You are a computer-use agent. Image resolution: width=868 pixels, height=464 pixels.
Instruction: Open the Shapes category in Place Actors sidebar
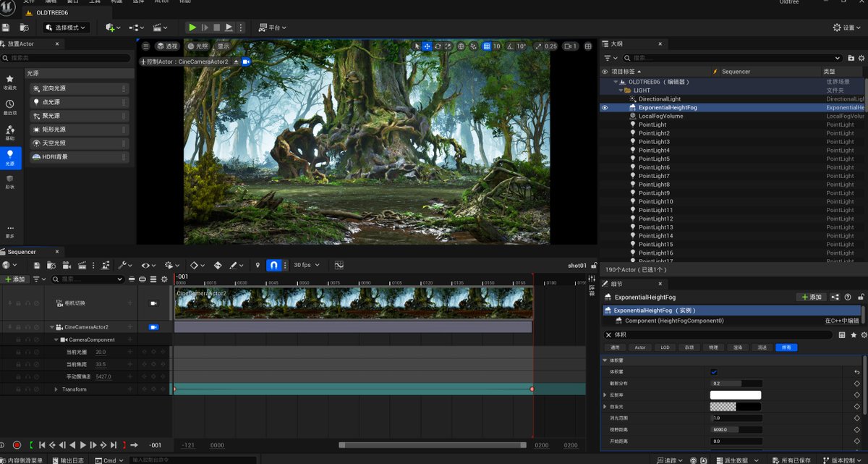tap(10, 182)
